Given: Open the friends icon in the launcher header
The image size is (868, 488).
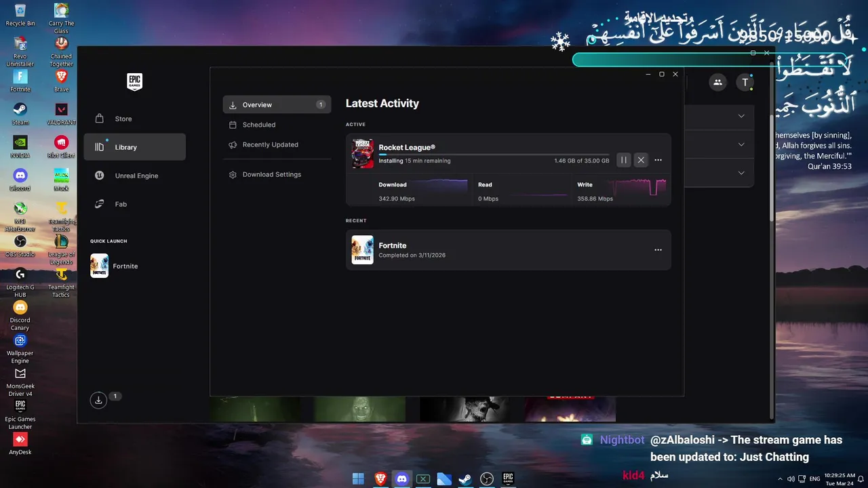Looking at the screenshot, I should (x=717, y=82).
